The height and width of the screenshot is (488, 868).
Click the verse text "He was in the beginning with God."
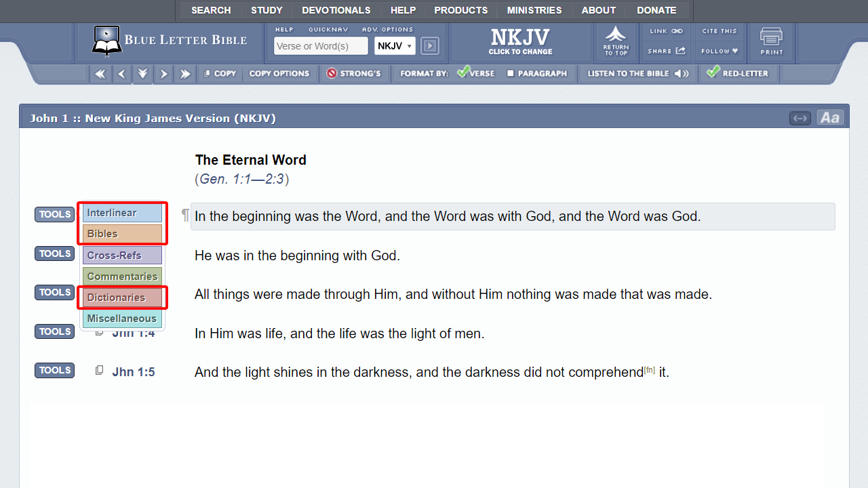tap(298, 256)
